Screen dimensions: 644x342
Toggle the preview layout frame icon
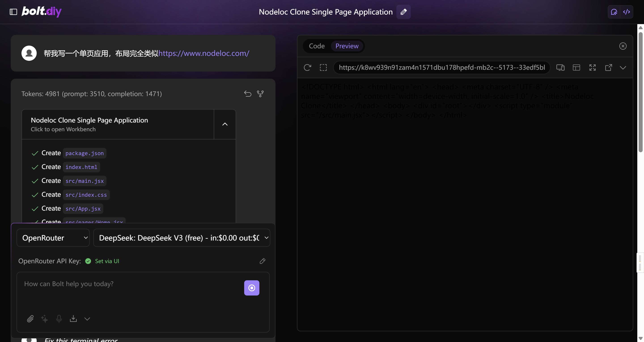coord(576,68)
